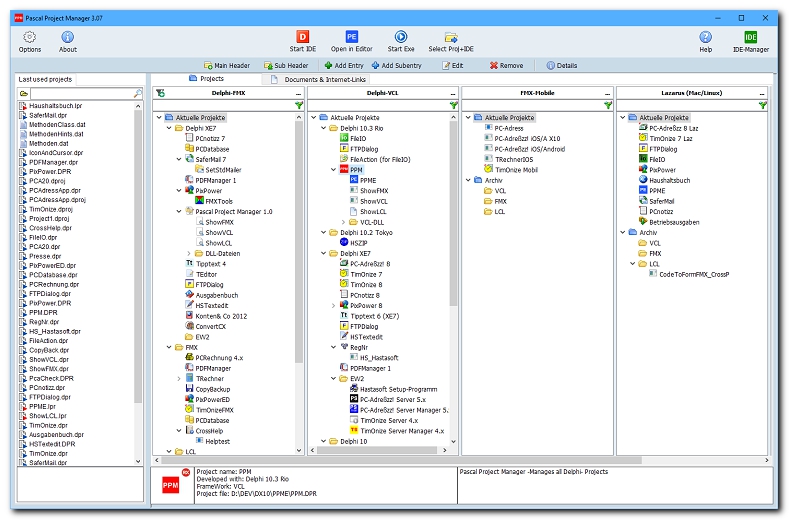
Task: Open the Delphi-VCL column menu dots
Action: coord(453,94)
